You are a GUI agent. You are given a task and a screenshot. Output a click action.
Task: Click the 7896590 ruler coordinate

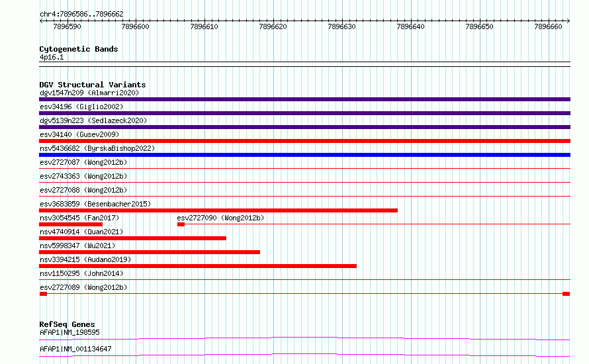68,26
